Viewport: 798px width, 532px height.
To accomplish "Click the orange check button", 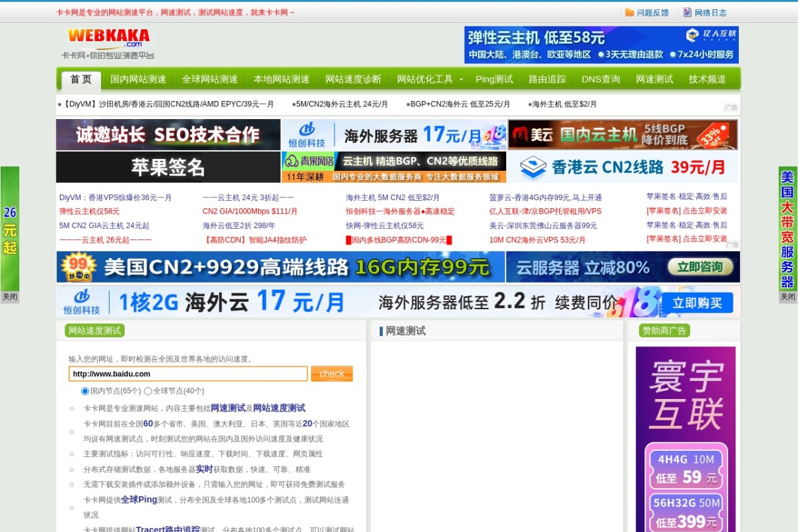I will click(x=332, y=374).
